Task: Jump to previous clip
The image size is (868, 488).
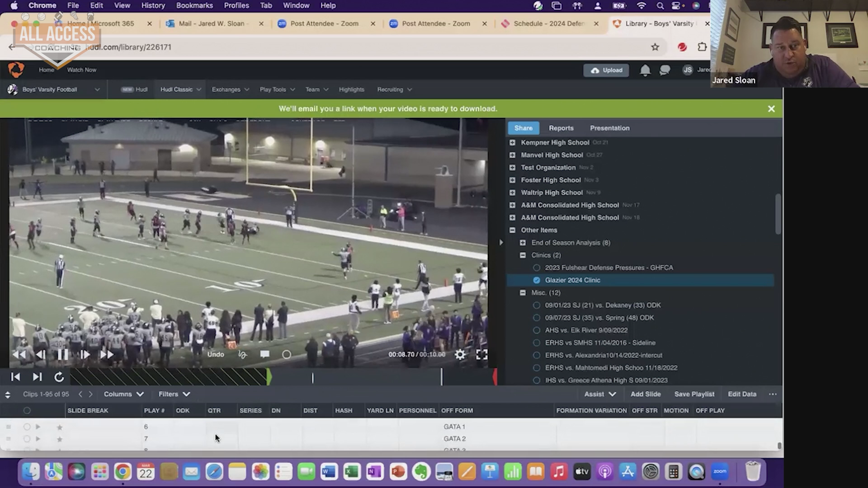Action: pyautogui.click(x=15, y=377)
